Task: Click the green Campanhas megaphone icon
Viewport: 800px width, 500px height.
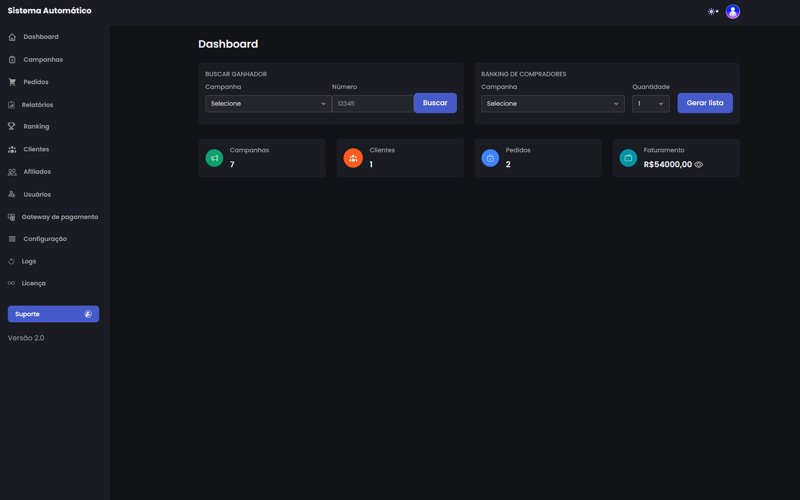Action: [x=214, y=158]
